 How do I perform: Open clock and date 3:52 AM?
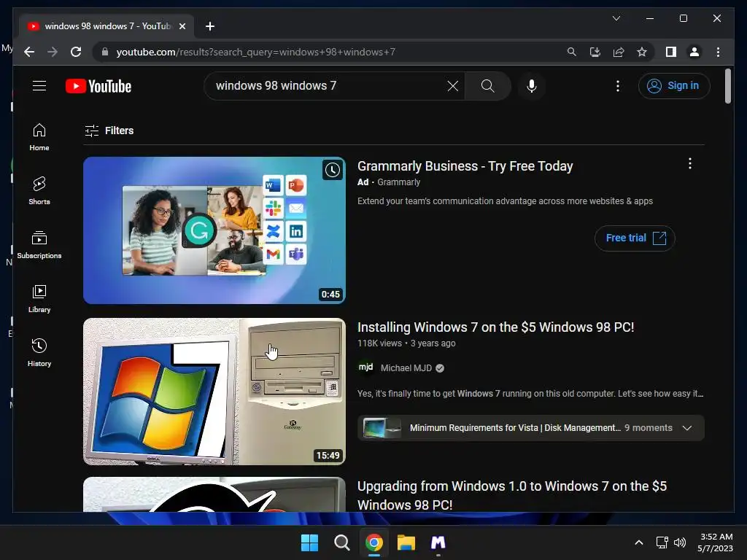click(715, 542)
